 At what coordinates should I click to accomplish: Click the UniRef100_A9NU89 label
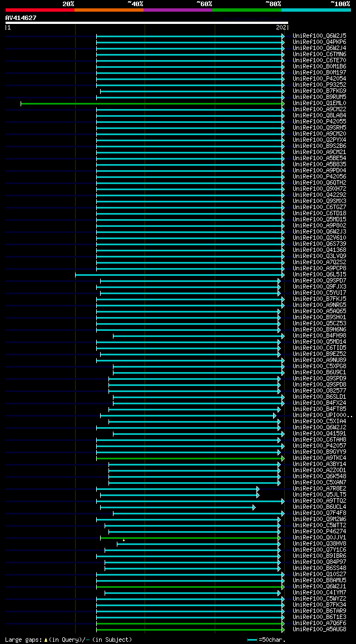click(x=319, y=360)
